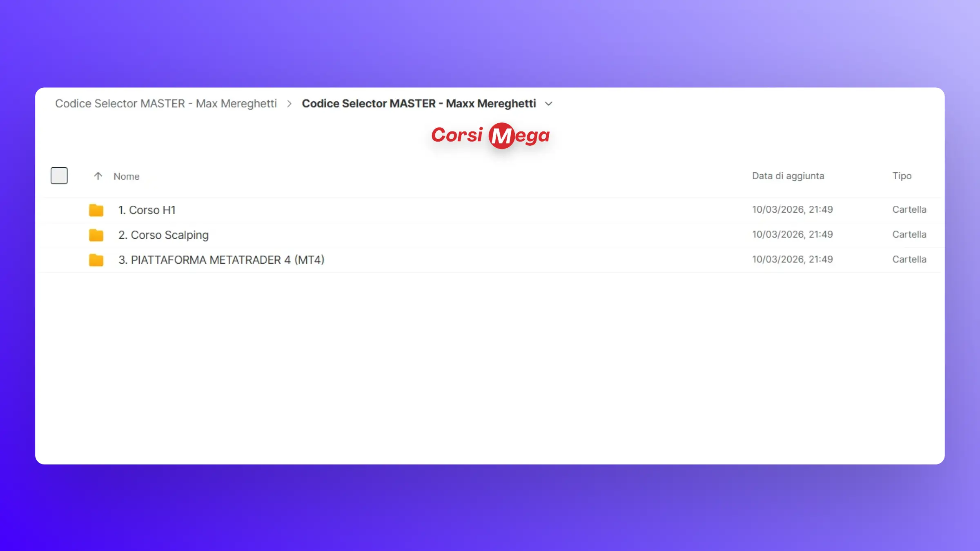Click the PIATTAFORMA METATRADER 4 folder icon
The image size is (980, 551).
pyautogui.click(x=96, y=260)
